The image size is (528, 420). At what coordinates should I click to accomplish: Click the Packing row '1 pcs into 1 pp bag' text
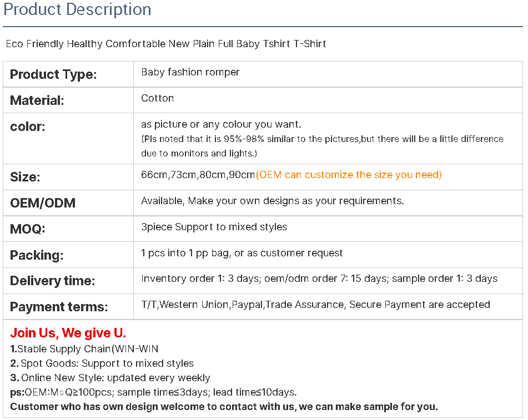(242, 253)
